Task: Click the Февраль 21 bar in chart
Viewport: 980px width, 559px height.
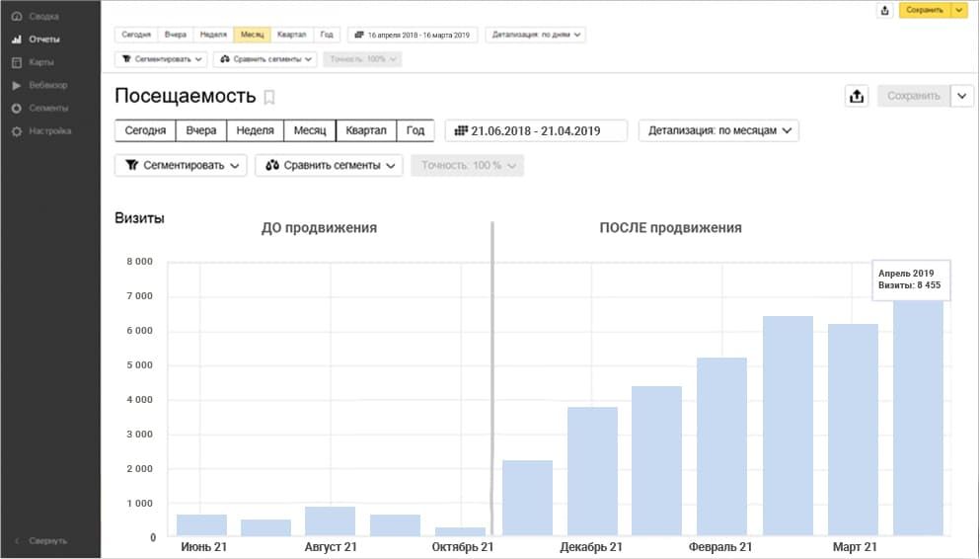Action: click(x=721, y=446)
